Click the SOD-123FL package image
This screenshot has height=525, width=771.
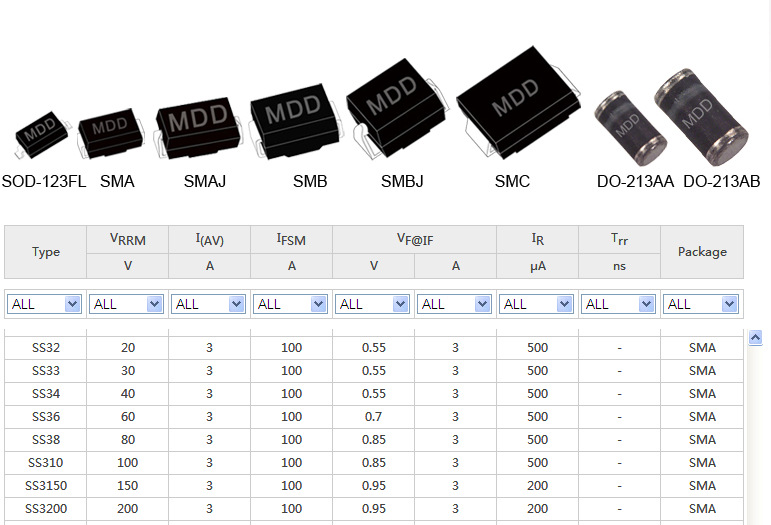(42, 134)
